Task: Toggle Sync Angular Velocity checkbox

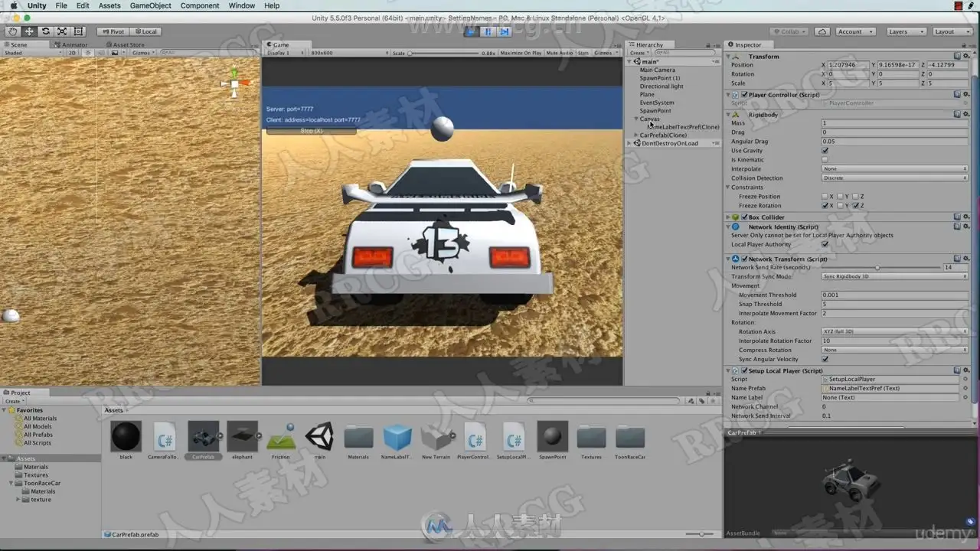Action: point(825,359)
